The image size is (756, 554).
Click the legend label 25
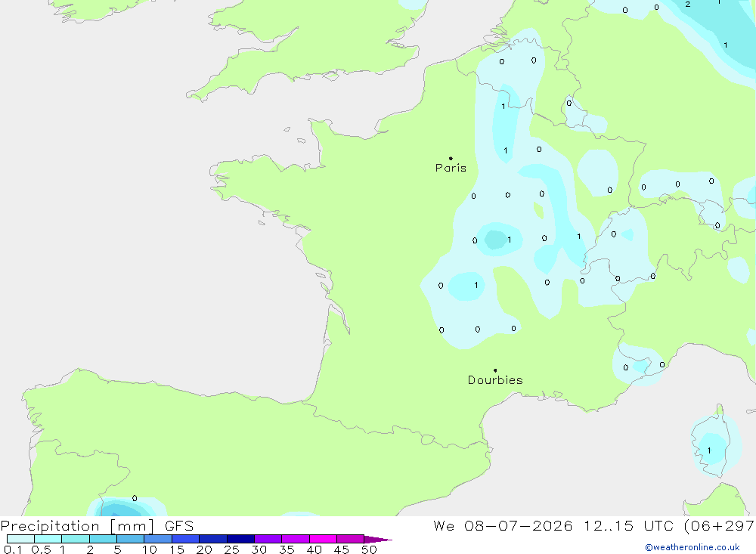[231, 549]
